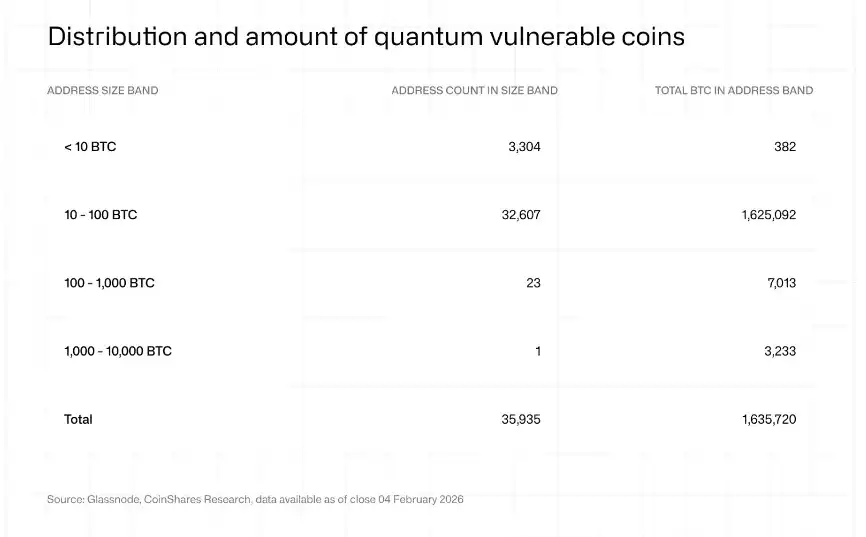This screenshot has width=866, height=537.
Task: Click the chart title about quantum vulnerable coins
Action: [366, 37]
